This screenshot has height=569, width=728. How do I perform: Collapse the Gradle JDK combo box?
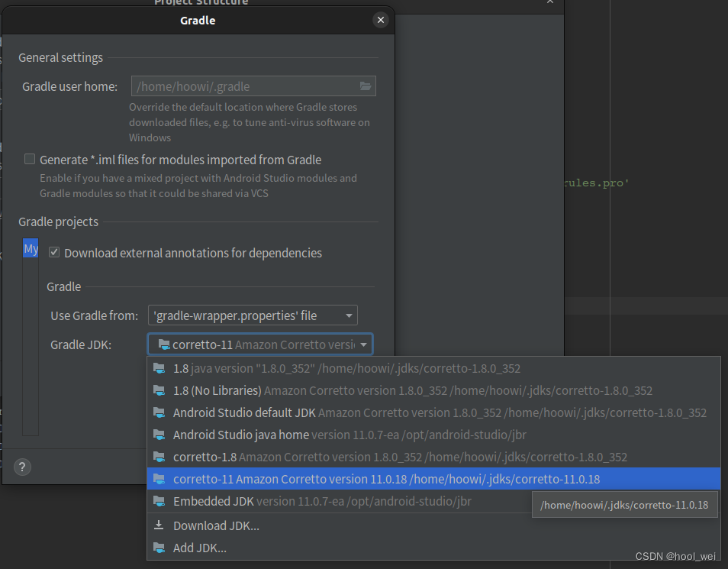363,344
